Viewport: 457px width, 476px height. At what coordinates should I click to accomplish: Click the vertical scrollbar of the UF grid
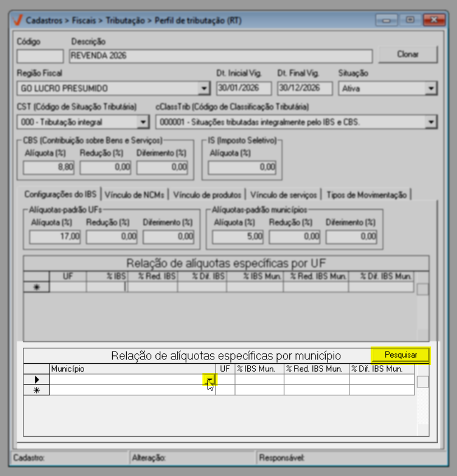pyautogui.click(x=423, y=307)
